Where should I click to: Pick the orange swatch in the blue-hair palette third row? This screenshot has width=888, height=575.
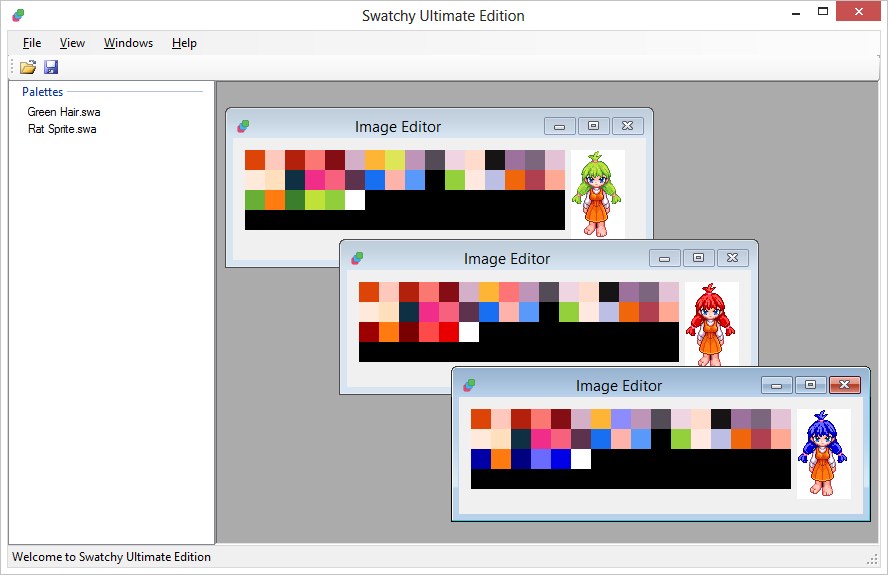501,459
